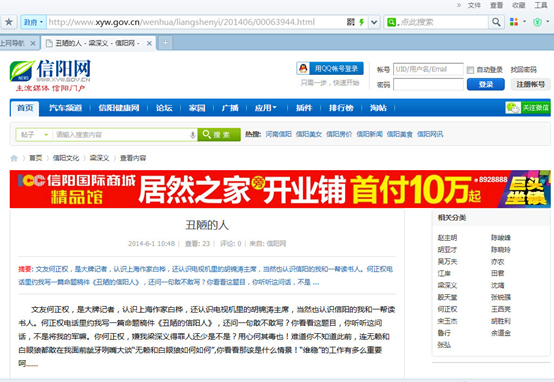This screenshot has width=554, height=382.
Task: Click the UID/用户名/Email input field
Action: coord(428,69)
